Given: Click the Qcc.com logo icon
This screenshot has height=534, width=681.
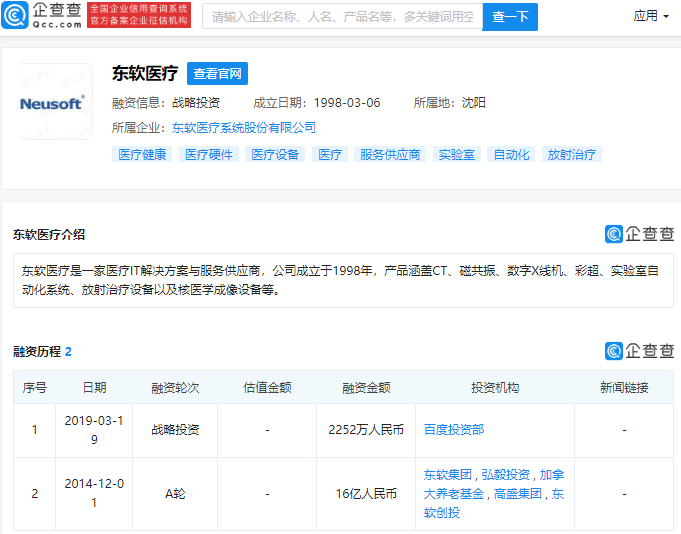Looking at the screenshot, I should 15,15.
